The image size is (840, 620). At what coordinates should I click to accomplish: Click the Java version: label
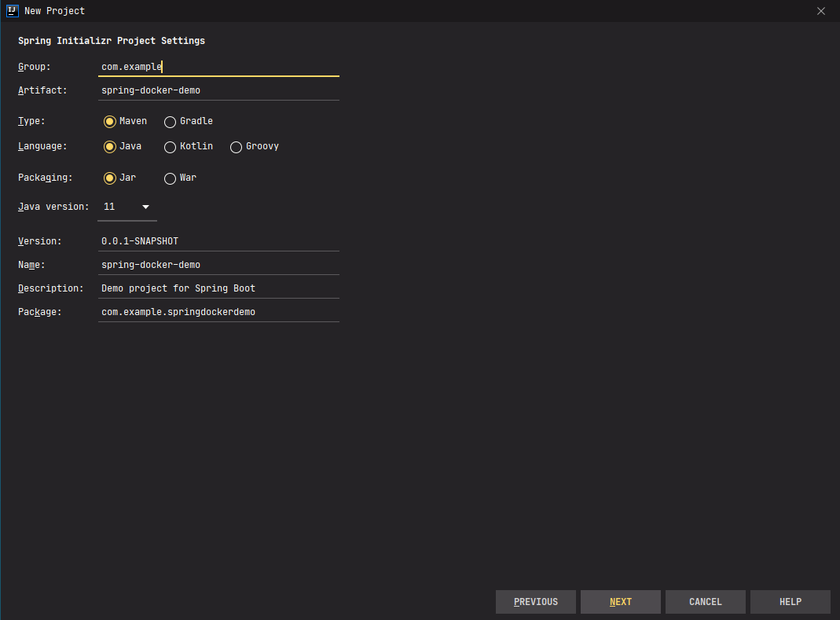point(53,207)
